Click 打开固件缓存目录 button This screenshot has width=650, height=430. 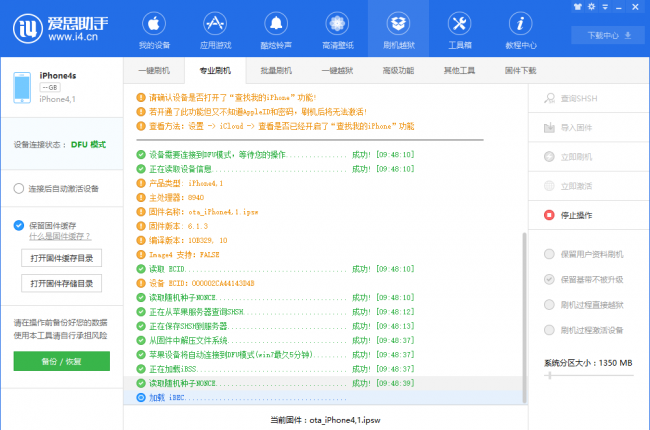[61, 258]
